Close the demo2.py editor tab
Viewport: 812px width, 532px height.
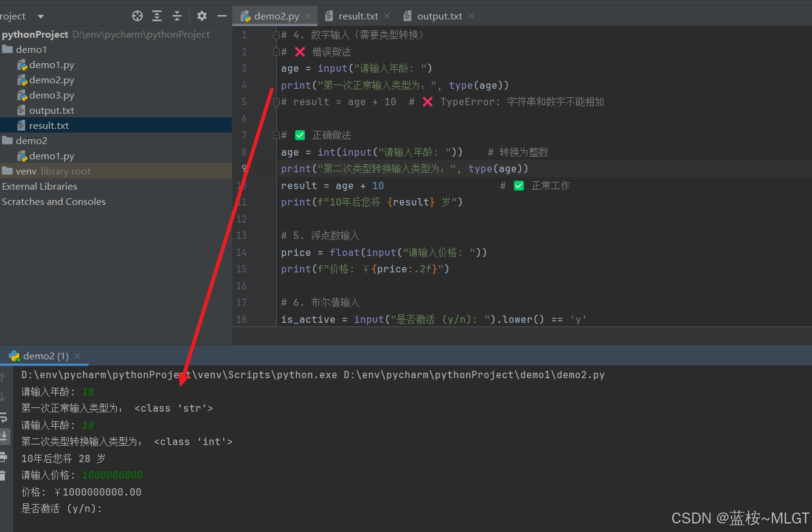310,16
